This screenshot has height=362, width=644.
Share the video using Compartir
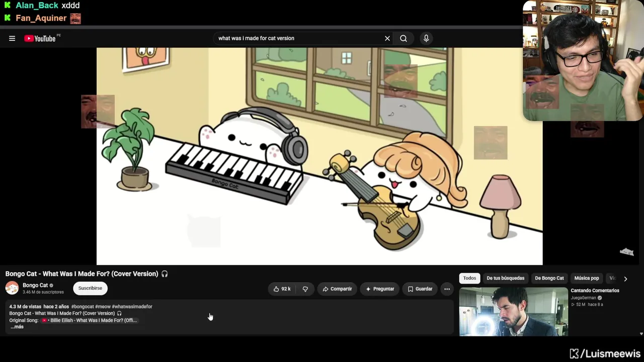tap(337, 289)
